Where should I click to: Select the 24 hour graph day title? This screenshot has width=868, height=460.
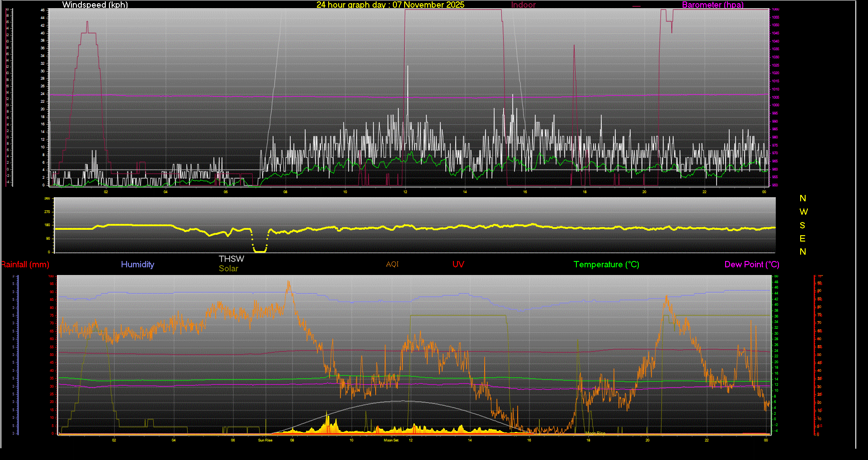click(x=390, y=5)
